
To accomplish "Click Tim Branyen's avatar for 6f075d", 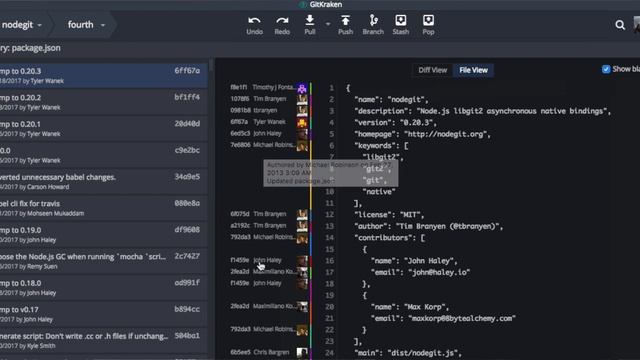I will pos(302,214).
